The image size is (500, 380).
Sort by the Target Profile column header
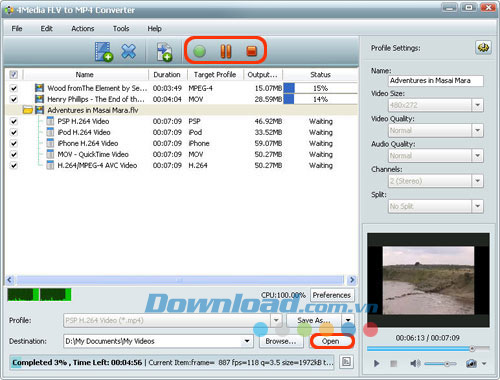pyautogui.click(x=215, y=74)
